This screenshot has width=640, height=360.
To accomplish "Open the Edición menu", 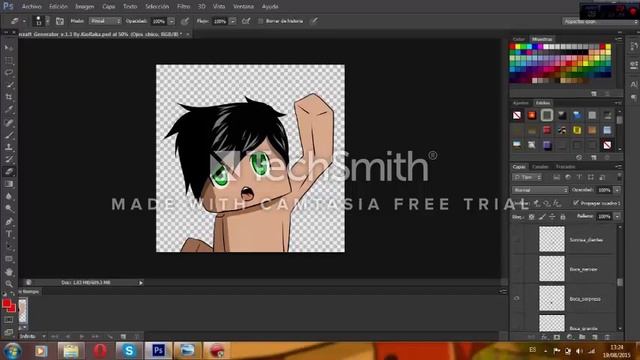I will tap(58, 7).
